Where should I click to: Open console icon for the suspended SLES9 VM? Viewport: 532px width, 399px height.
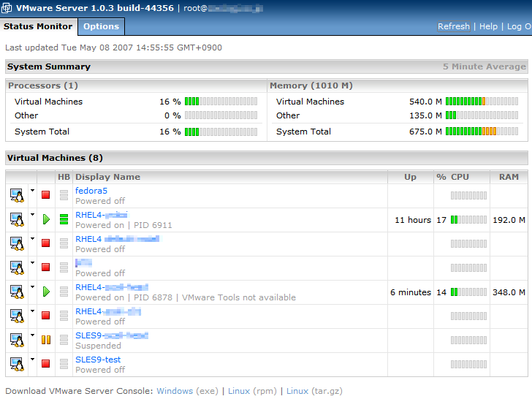click(x=17, y=340)
